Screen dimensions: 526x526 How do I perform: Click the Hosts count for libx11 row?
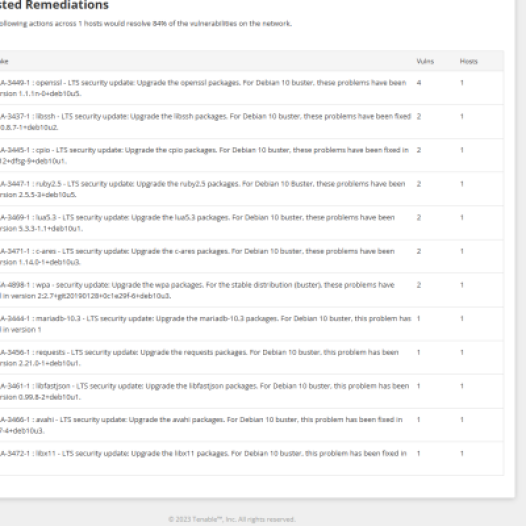point(462,453)
